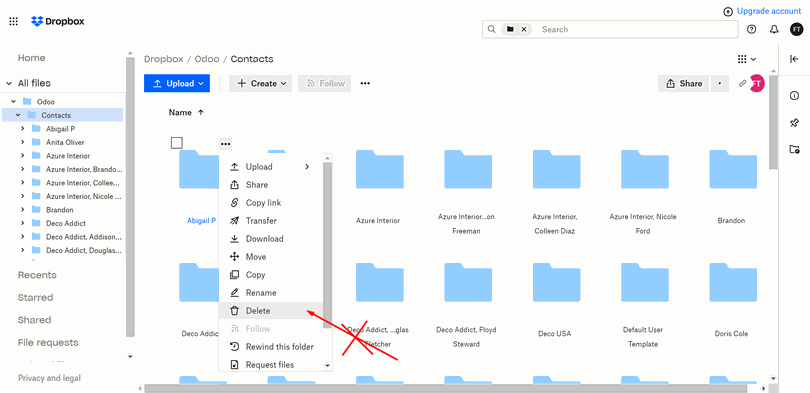This screenshot has height=393, width=810.
Task: Open the grid view switcher dropdown
Action: (747, 59)
